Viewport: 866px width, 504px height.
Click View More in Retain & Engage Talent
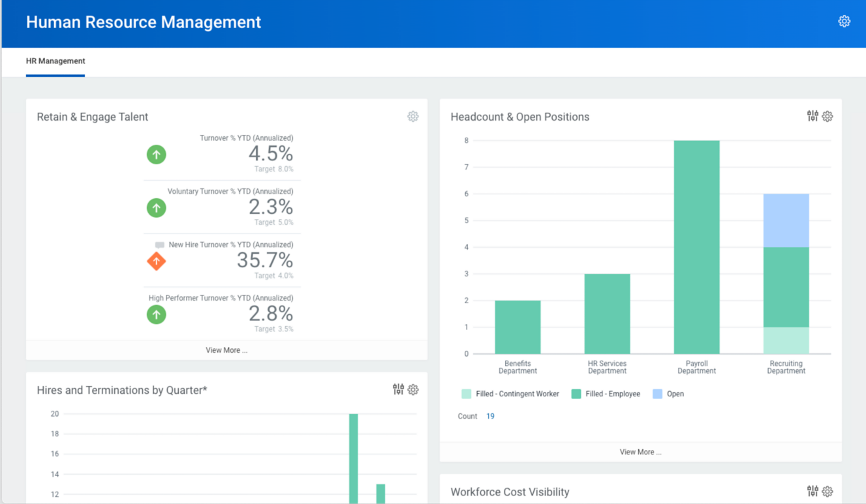point(226,350)
